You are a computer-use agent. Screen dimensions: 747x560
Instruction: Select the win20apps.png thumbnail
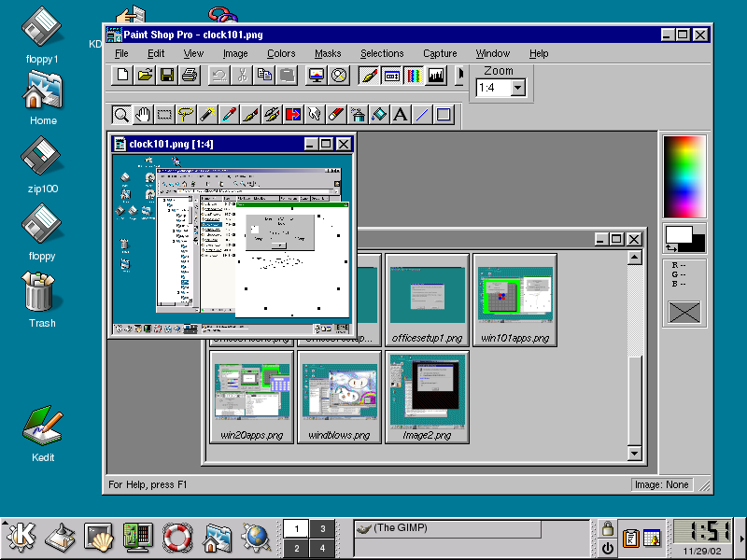point(251,398)
